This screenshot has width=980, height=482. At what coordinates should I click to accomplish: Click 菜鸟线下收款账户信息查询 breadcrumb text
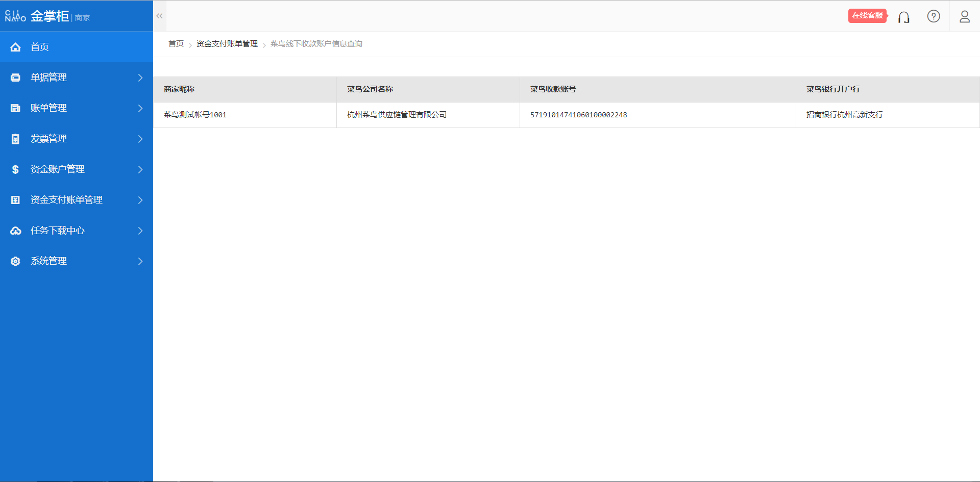click(x=316, y=44)
